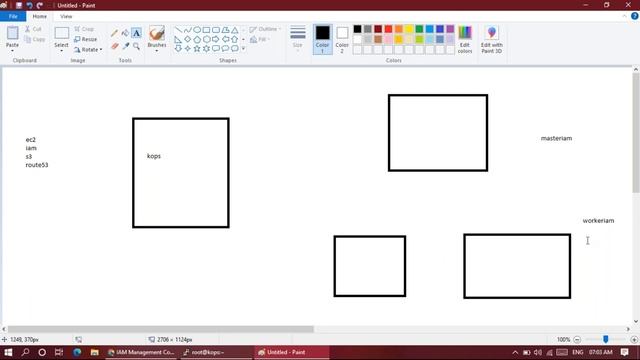The height and width of the screenshot is (360, 640).
Task: Select the Magnifier tool
Action: tap(136, 46)
